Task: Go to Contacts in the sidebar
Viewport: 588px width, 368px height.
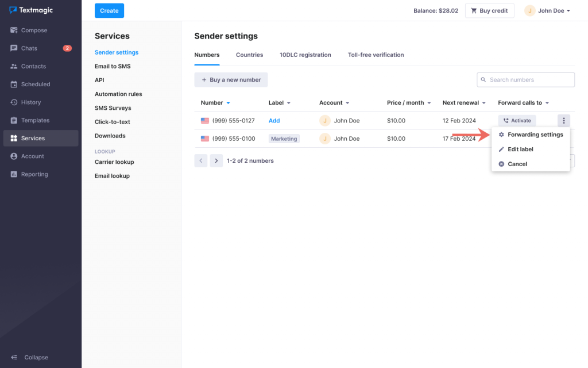Action: [33, 66]
